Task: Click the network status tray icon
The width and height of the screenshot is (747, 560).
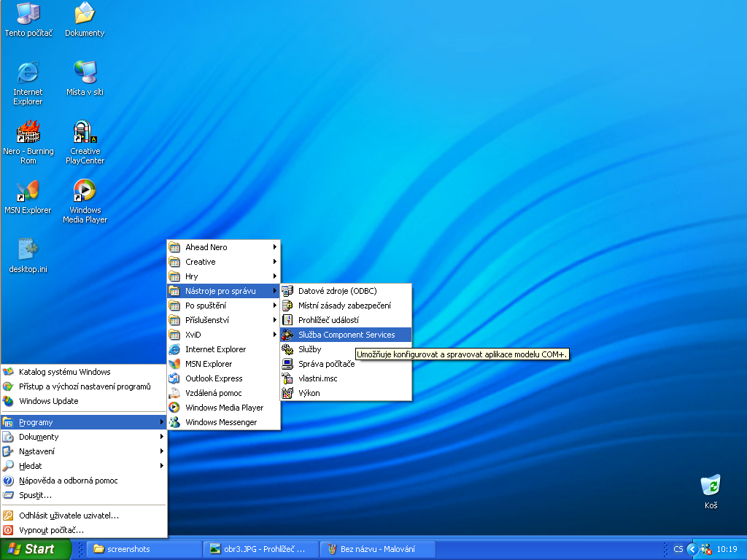Action: click(x=706, y=549)
